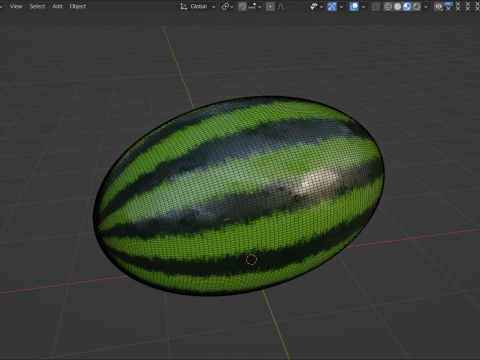
Task: Click the eye visibility icon at top right
Action: [439, 6]
